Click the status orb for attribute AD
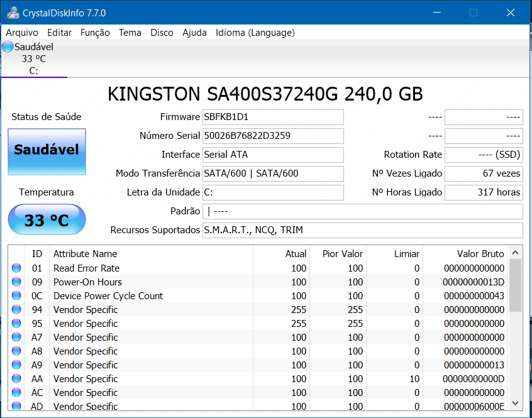The height and width of the screenshot is (418, 532). point(16,405)
